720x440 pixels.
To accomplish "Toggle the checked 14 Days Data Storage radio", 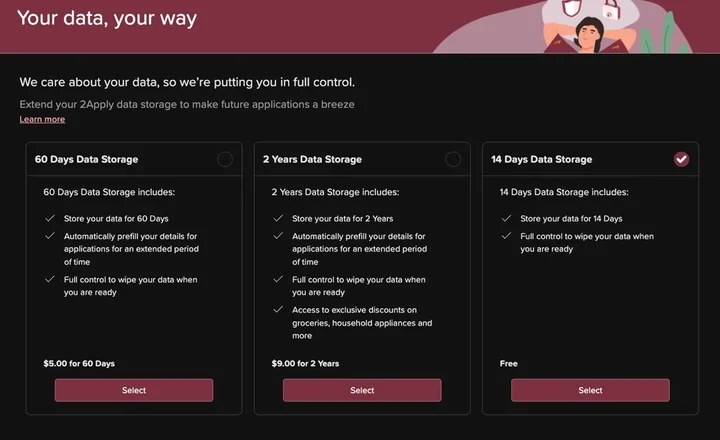I will click(x=681, y=159).
